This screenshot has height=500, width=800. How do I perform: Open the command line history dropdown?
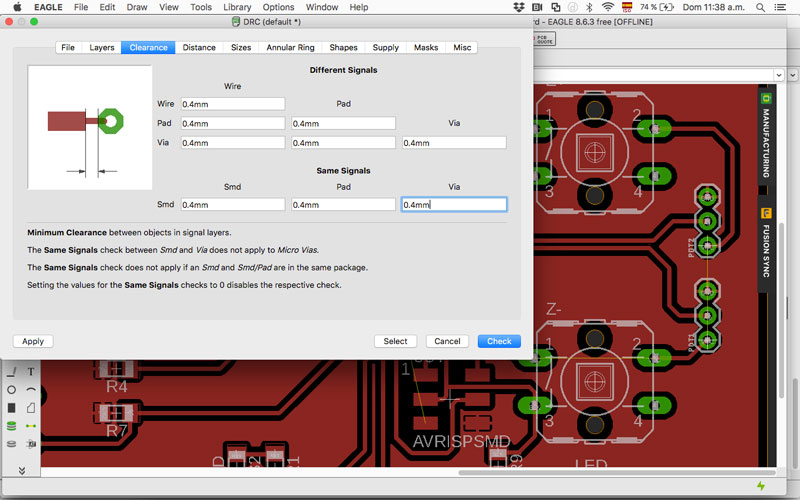pos(779,75)
